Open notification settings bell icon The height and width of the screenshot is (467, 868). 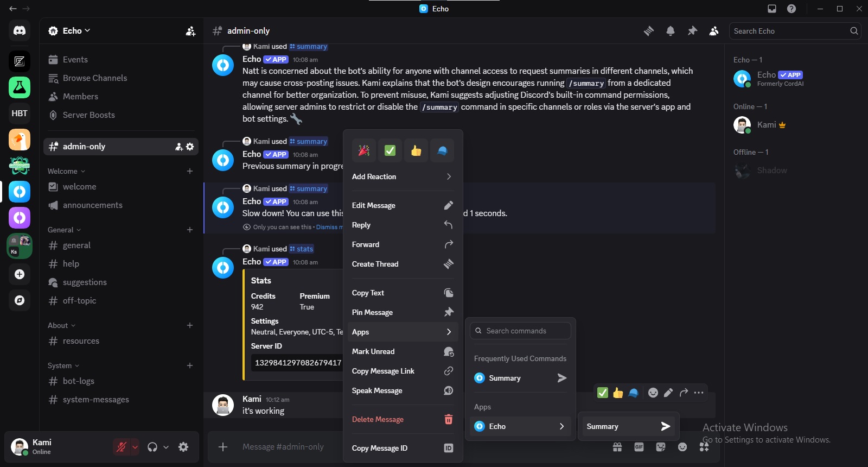pyautogui.click(x=671, y=31)
